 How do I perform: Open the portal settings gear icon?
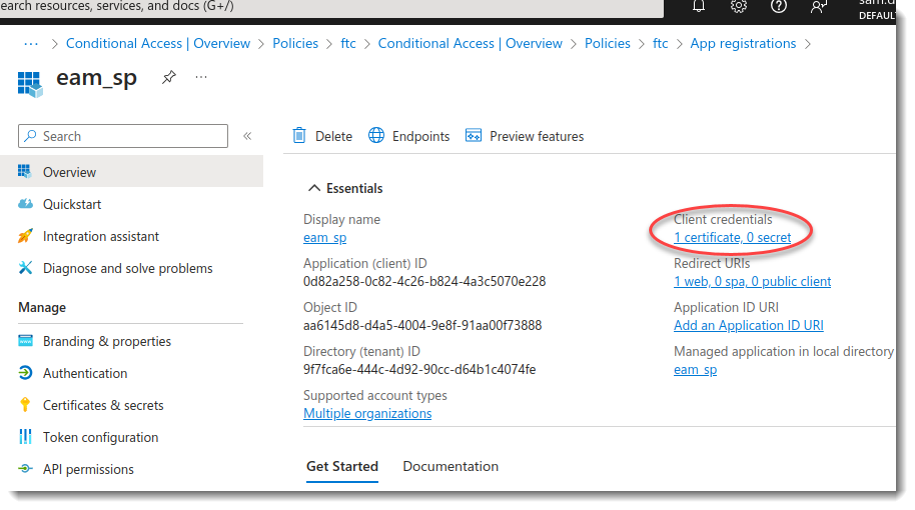[739, 6]
